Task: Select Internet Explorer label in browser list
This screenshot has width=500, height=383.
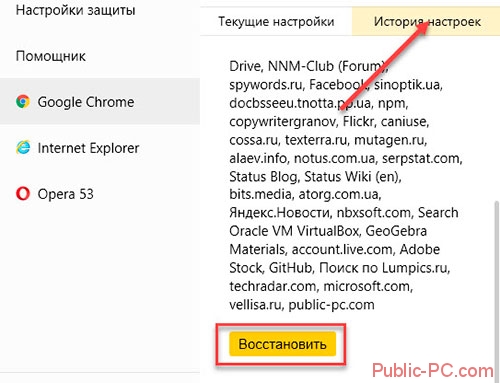Action: pyautogui.click(x=88, y=148)
